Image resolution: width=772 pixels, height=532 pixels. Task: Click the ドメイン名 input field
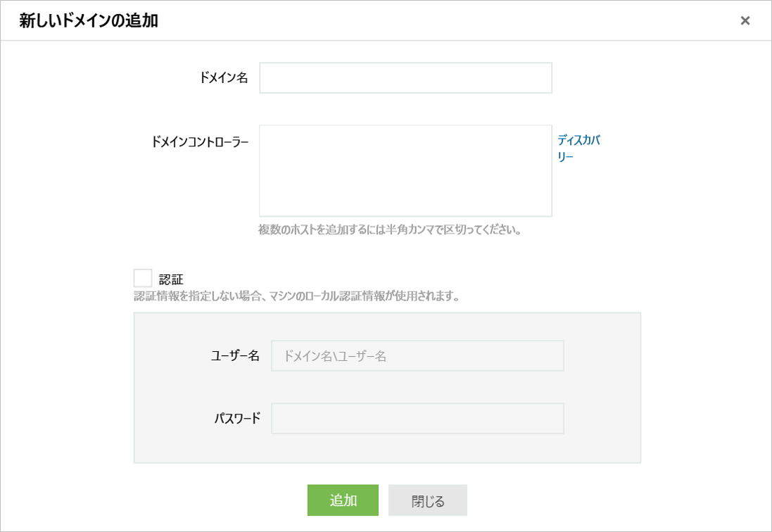click(x=405, y=78)
